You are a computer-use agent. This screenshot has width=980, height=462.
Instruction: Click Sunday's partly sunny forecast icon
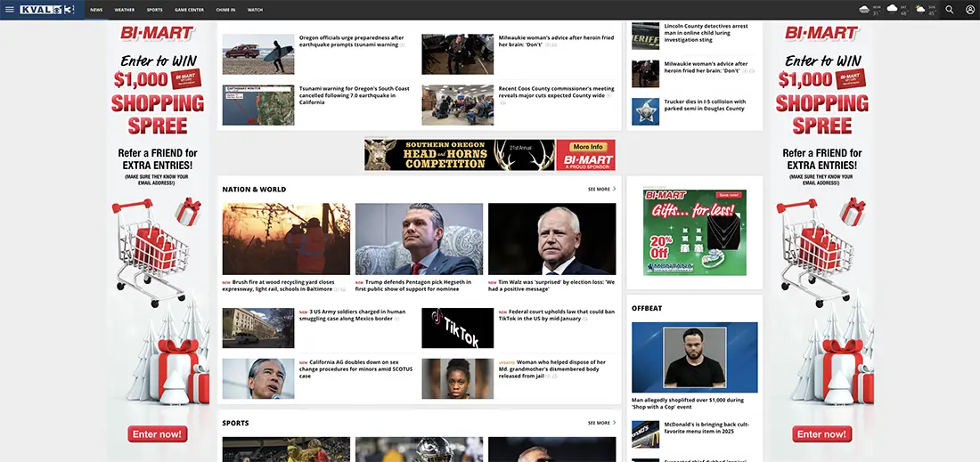pos(920,9)
